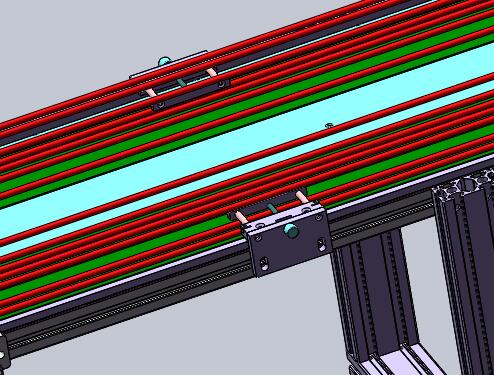Viewport: 494px width, 375px height.
Task: Select the right pink pin of the upper bracket
Action: point(210,72)
